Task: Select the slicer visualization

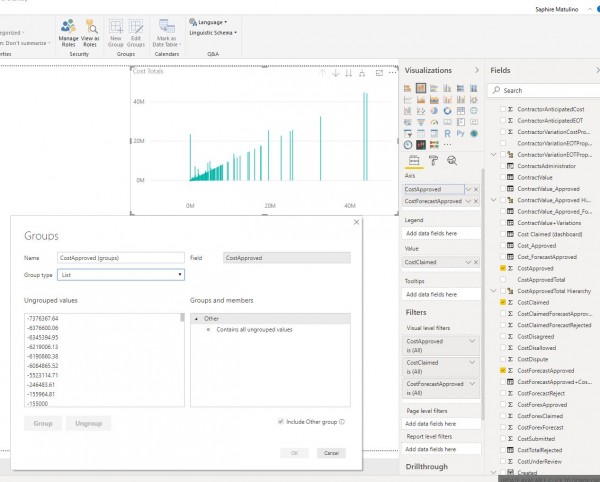Action: click(x=408, y=134)
